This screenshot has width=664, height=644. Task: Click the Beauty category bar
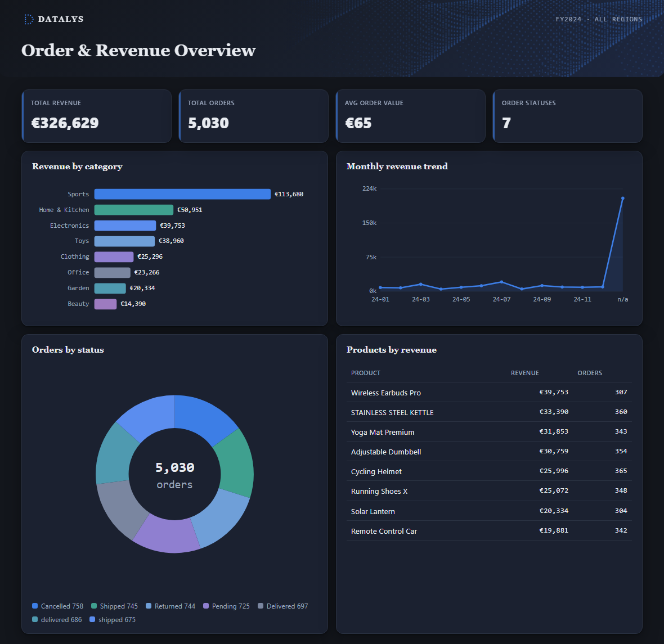(x=105, y=304)
